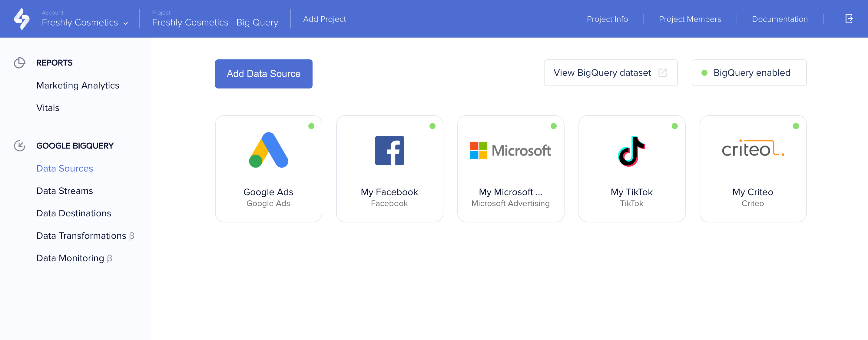Open the Reports section heading
The width and height of the screenshot is (868, 340).
[x=54, y=63]
